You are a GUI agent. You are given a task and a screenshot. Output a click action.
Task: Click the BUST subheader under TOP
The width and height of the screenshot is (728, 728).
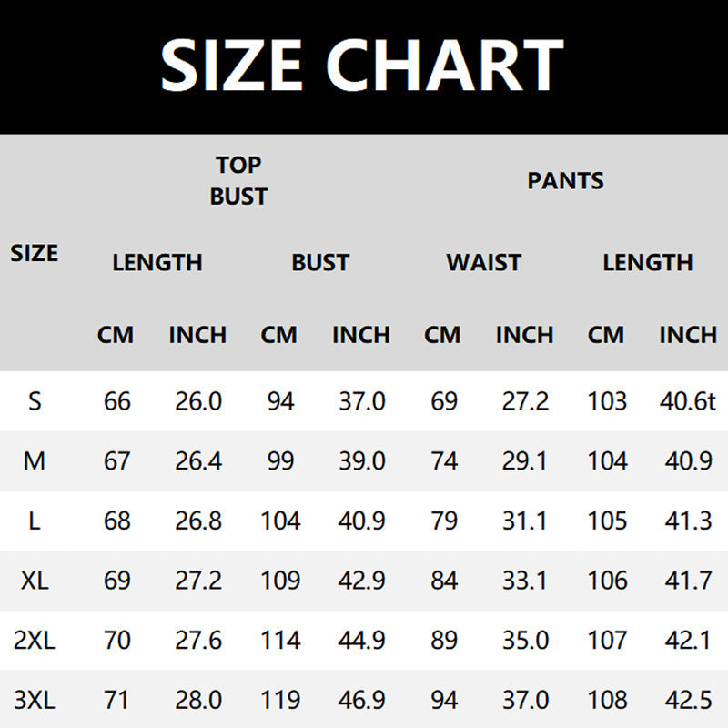pos(320,262)
